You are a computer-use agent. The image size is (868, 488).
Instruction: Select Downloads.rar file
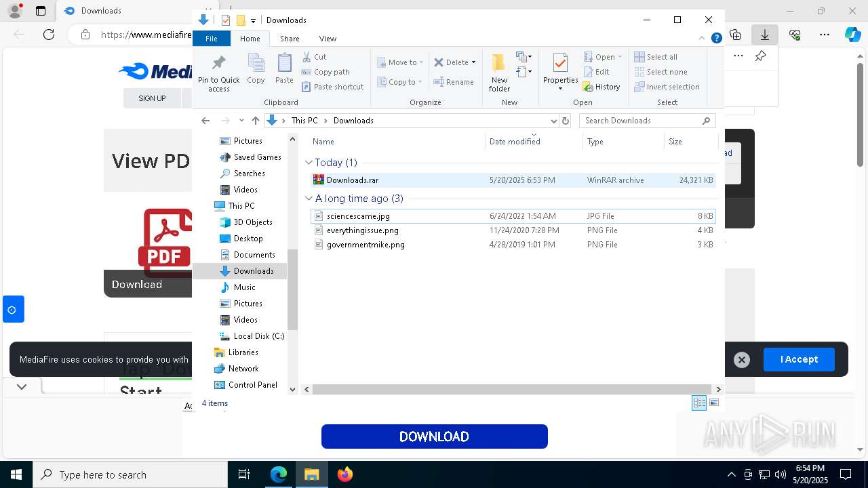click(513, 180)
